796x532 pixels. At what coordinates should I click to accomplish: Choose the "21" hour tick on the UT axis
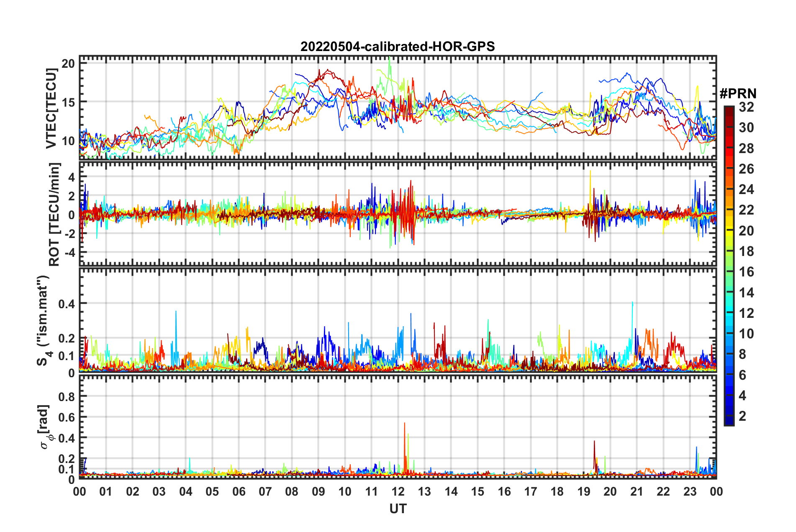[x=637, y=491]
